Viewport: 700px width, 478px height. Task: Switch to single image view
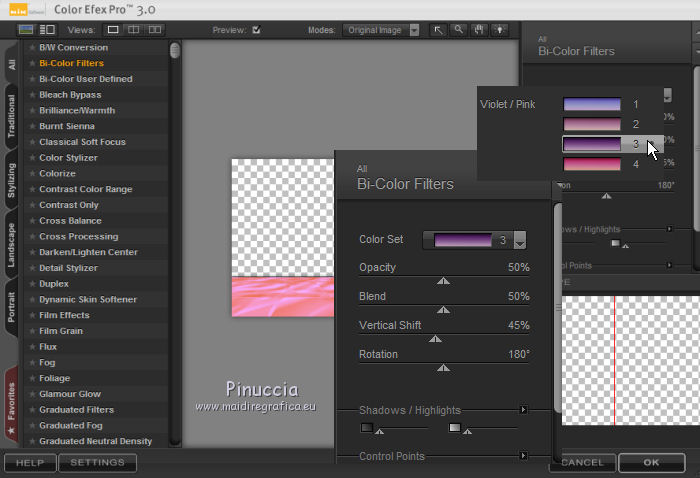click(114, 30)
